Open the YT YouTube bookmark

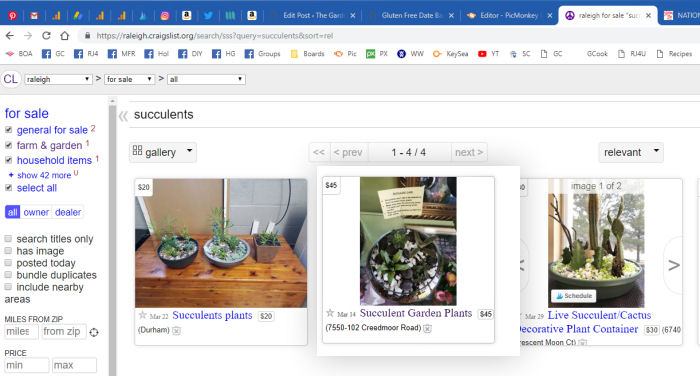pos(488,54)
